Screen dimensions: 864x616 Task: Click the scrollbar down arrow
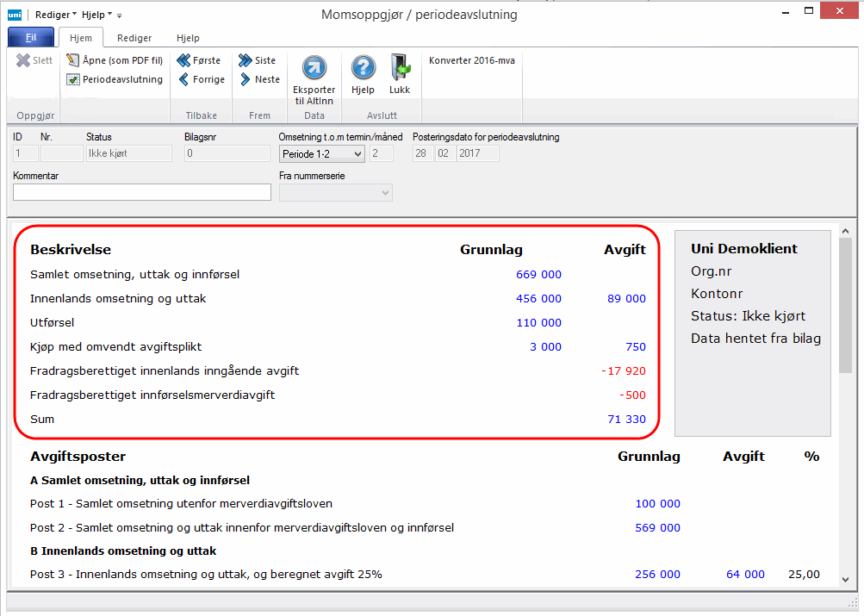(x=845, y=580)
